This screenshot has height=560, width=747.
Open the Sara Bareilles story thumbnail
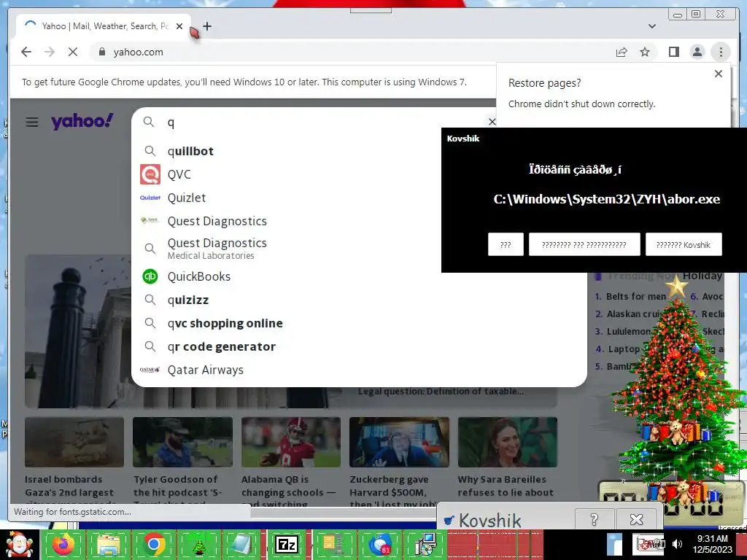point(508,442)
